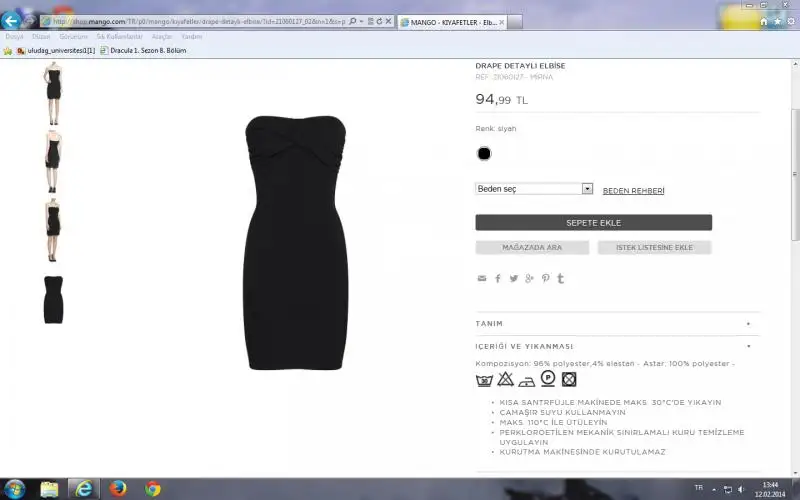Collapse the İÇERİĞİ VE YIKANMASI section
800x500 pixels.
(x=617, y=346)
